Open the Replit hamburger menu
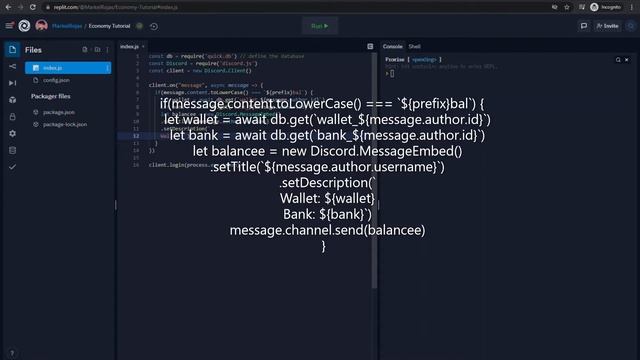Viewport: 640px width, 360px height. tap(9, 26)
